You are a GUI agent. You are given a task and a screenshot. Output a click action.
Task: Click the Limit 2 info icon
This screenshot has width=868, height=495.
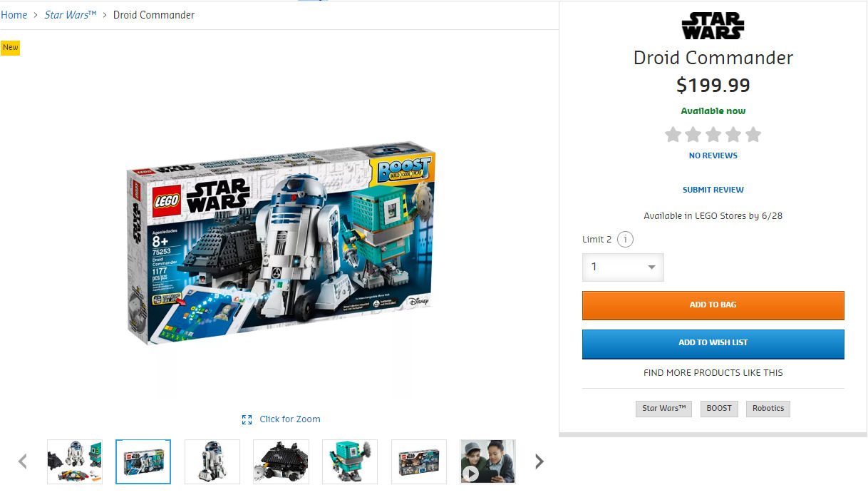625,240
